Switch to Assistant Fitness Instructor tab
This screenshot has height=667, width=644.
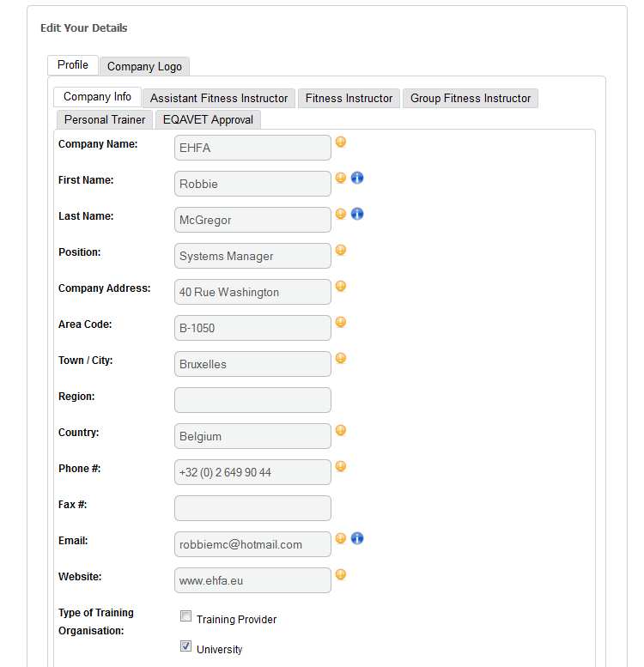[x=219, y=98]
